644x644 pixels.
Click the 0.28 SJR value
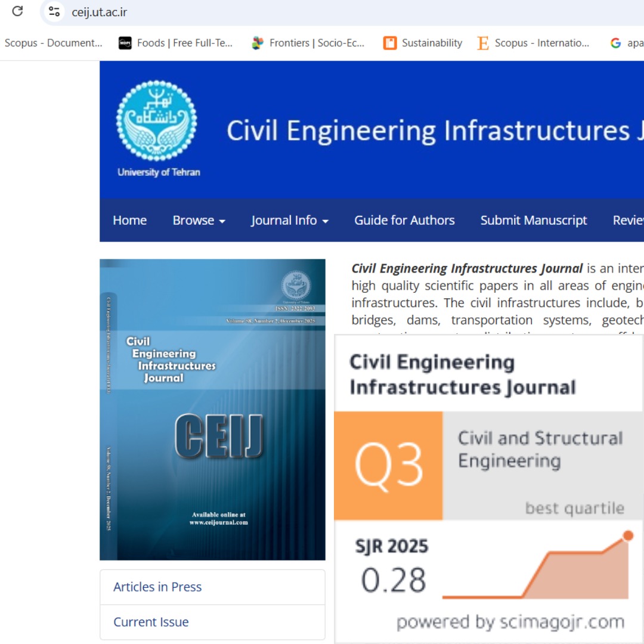click(x=393, y=580)
